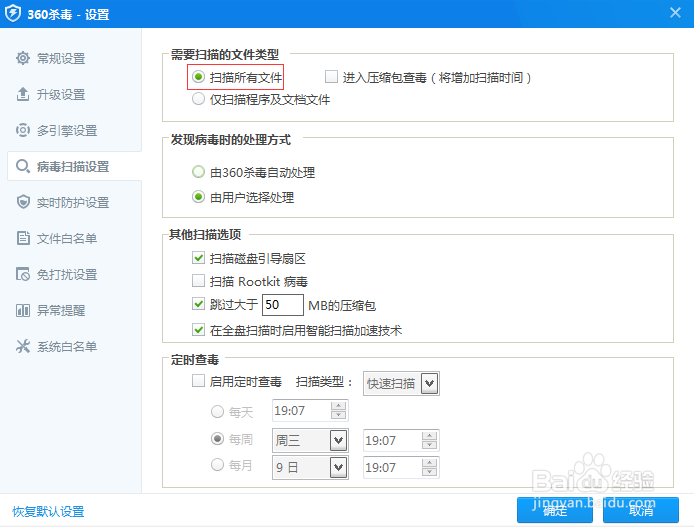The height and width of the screenshot is (527, 694).
Task: Choose 由360杀毒自动处理 radio option
Action: point(198,172)
